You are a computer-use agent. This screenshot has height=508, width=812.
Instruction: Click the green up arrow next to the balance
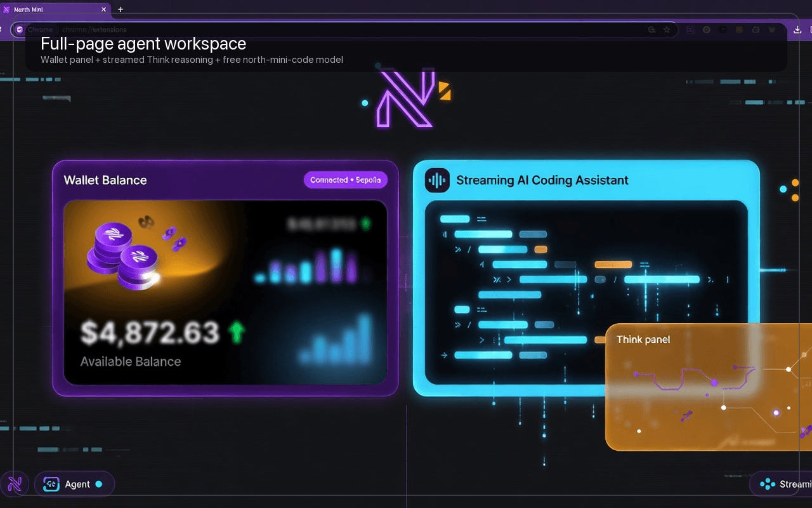click(237, 331)
